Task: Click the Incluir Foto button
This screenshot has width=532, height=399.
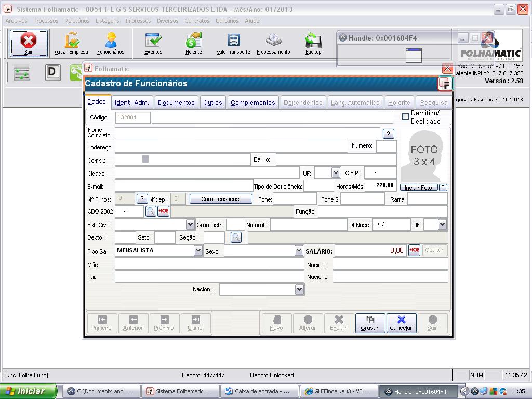Action: point(418,188)
